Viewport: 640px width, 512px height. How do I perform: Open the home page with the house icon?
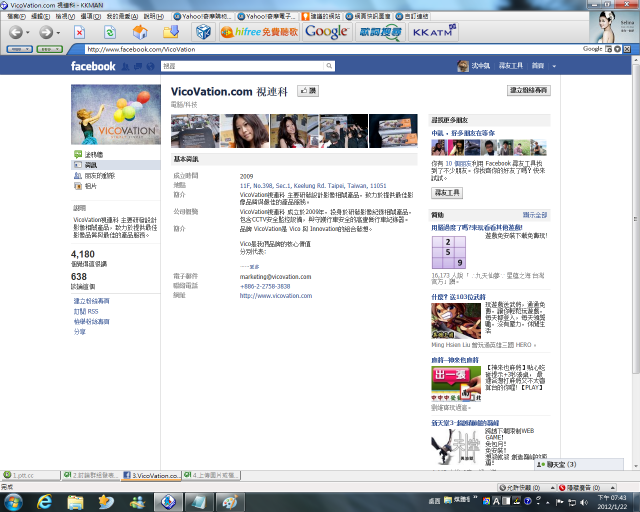tap(140, 32)
